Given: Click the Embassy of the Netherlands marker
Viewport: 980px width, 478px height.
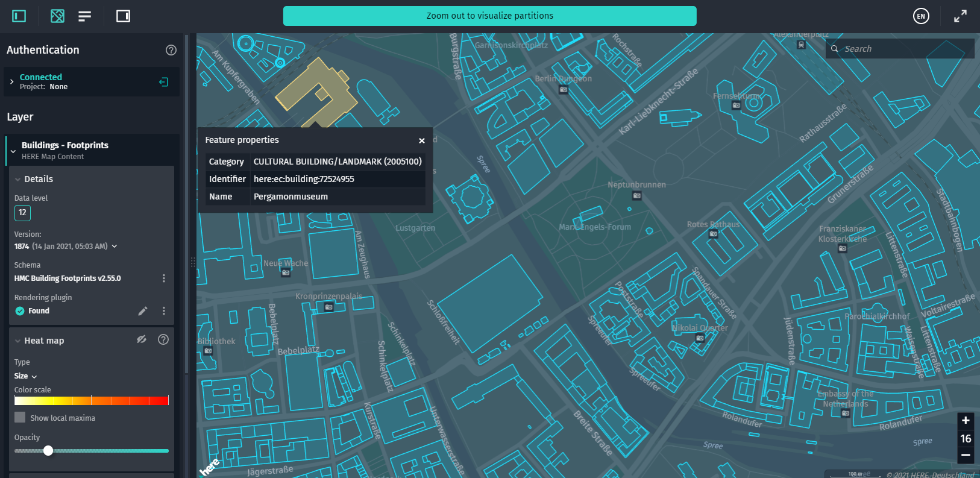Looking at the screenshot, I should pos(846,414).
